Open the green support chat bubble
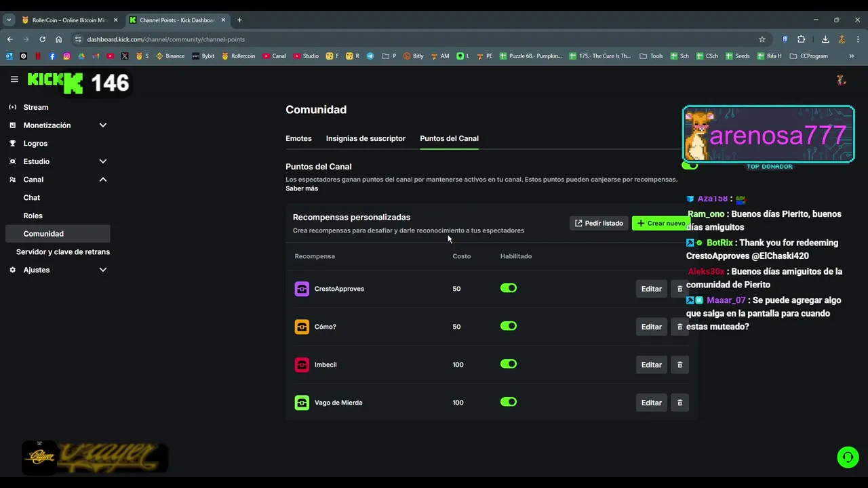This screenshot has height=488, width=868. [848, 457]
